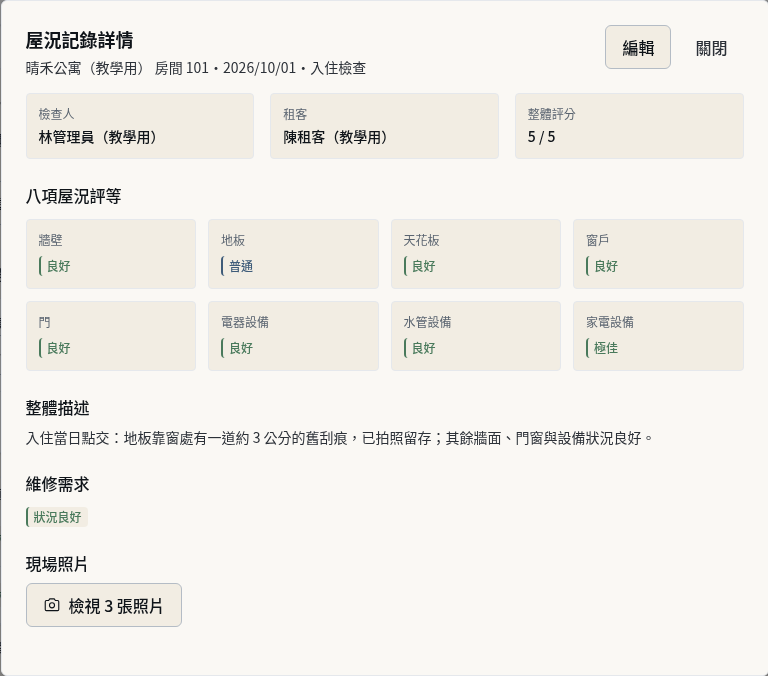This screenshot has height=676, width=768.
Task: Select the 整體描述 heading
Action: coord(57,408)
